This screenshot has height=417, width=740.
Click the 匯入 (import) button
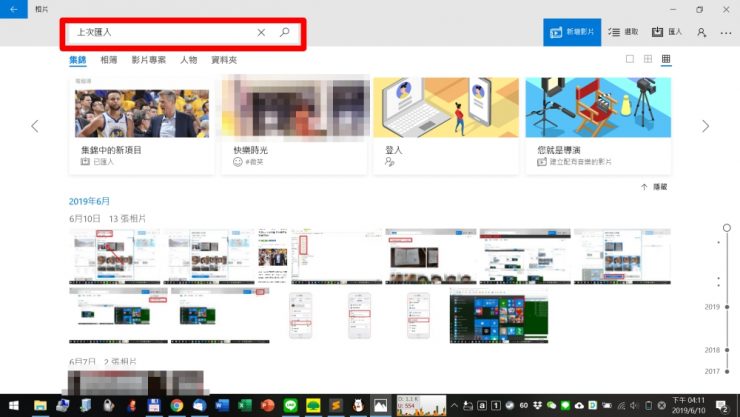tap(667, 32)
